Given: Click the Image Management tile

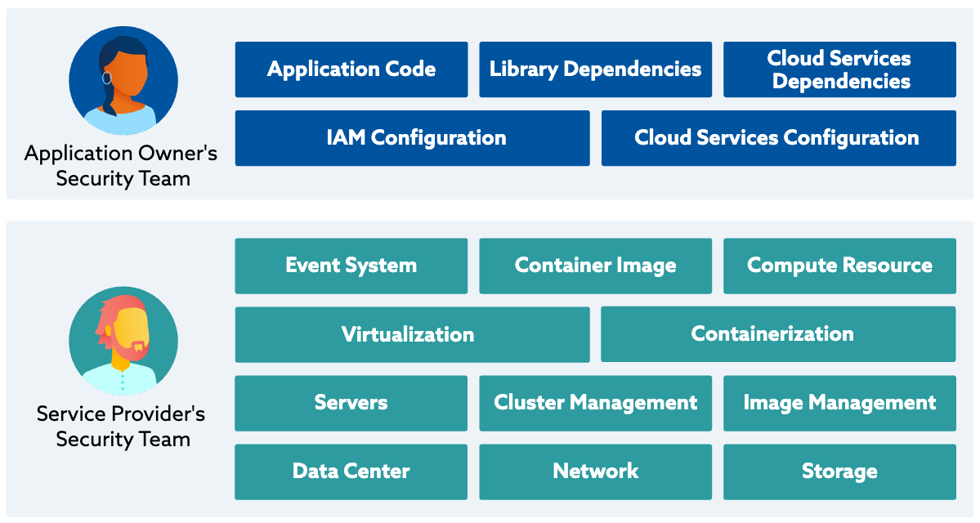Looking at the screenshot, I should [839, 403].
